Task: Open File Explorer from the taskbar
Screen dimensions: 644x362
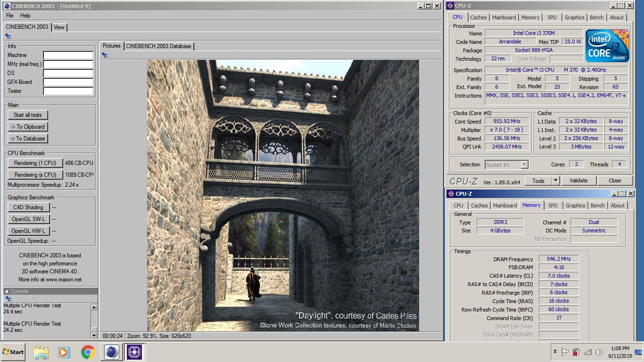Action: pyautogui.click(x=41, y=352)
